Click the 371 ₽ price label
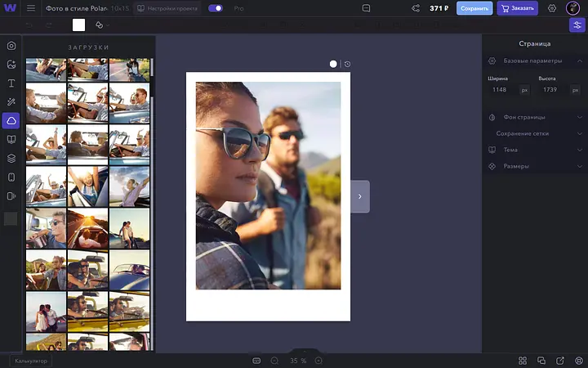The width and height of the screenshot is (588, 368). point(439,8)
